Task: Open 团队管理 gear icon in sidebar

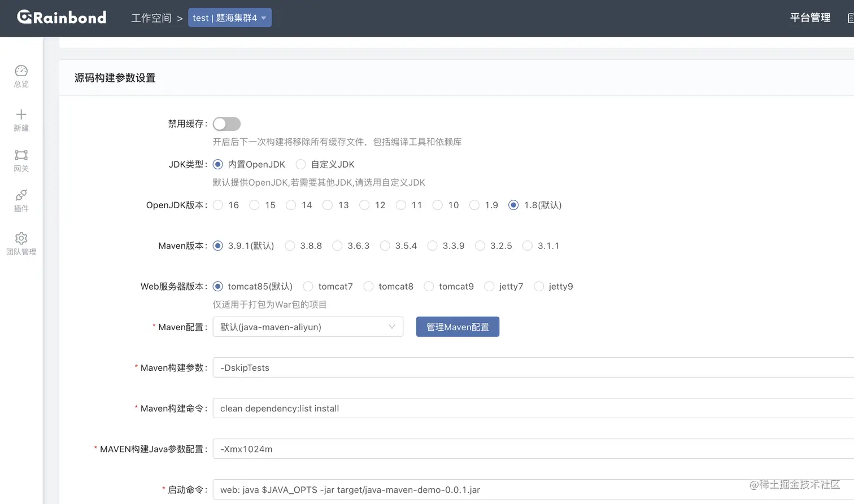Action: [21, 238]
